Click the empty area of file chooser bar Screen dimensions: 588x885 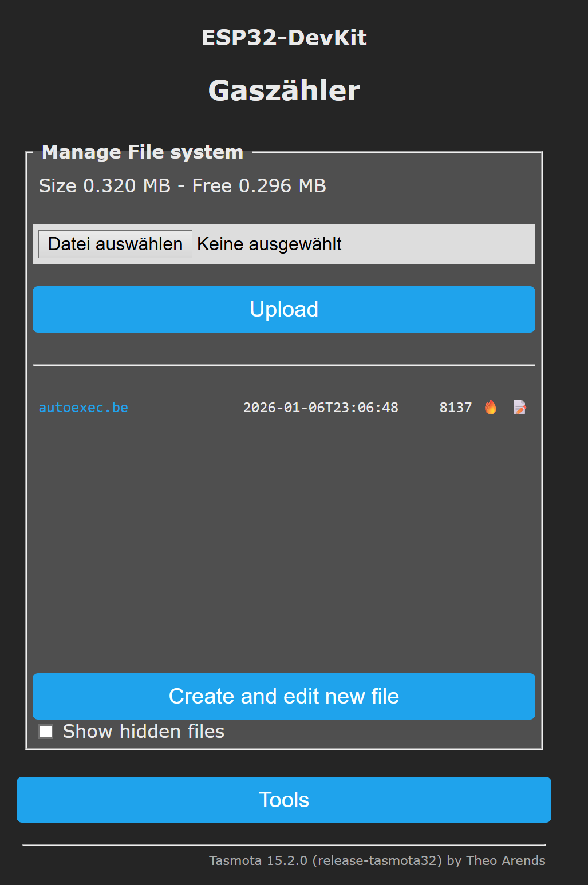(x=441, y=244)
